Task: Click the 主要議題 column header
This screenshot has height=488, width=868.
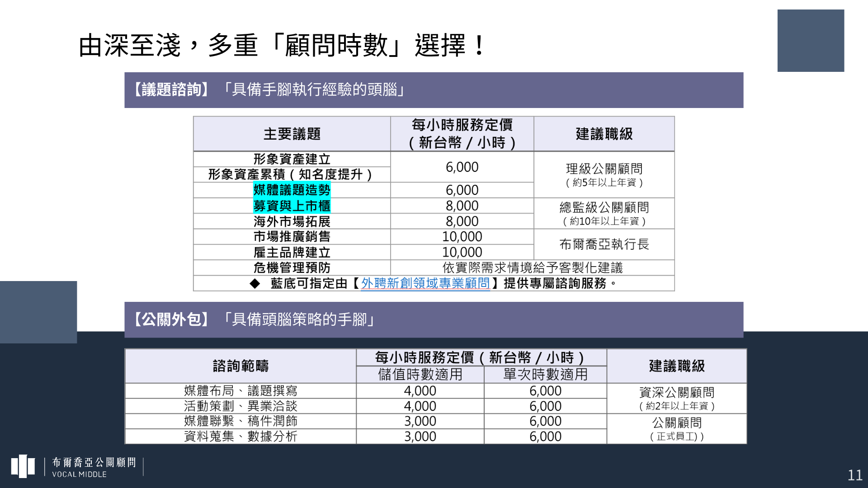Action: click(x=292, y=134)
